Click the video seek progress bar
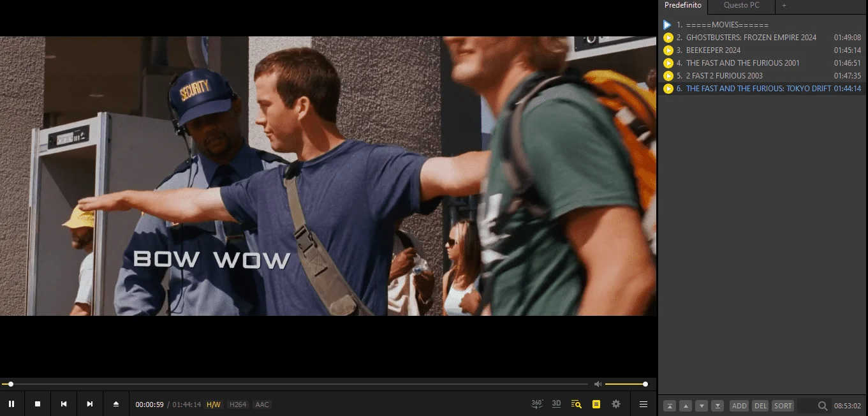The image size is (868, 416). click(295, 384)
